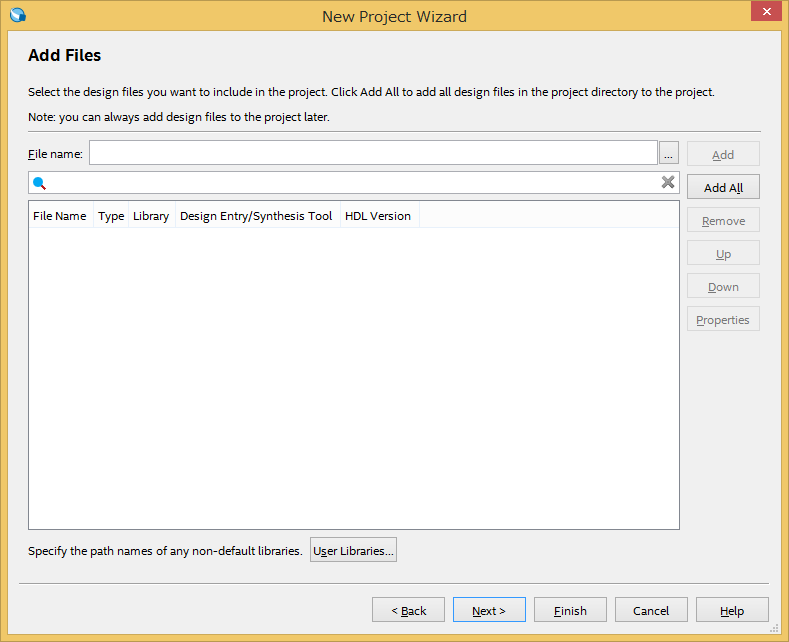Click the Quartus app icon in title bar
The height and width of the screenshot is (642, 789).
pyautogui.click(x=18, y=15)
